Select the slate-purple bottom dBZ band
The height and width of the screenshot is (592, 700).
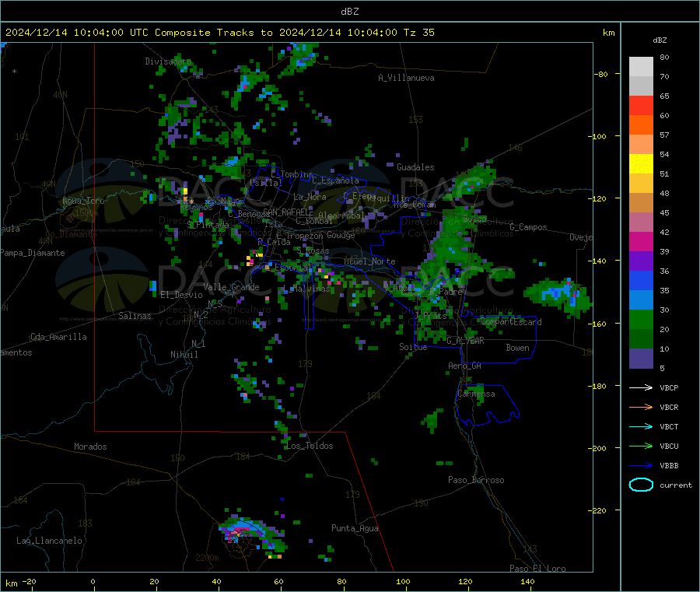(x=641, y=359)
